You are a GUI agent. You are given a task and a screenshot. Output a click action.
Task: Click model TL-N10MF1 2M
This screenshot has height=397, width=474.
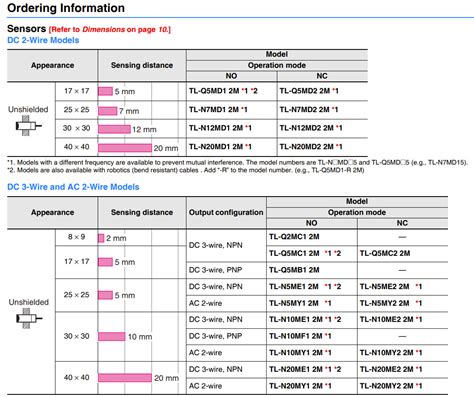pyautogui.click(x=300, y=336)
